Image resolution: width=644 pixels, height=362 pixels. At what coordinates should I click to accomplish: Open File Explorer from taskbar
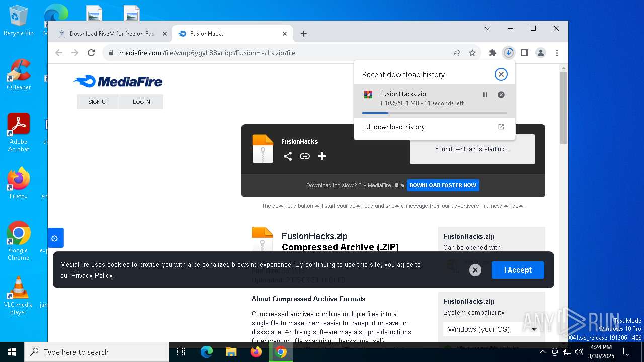[x=231, y=352]
